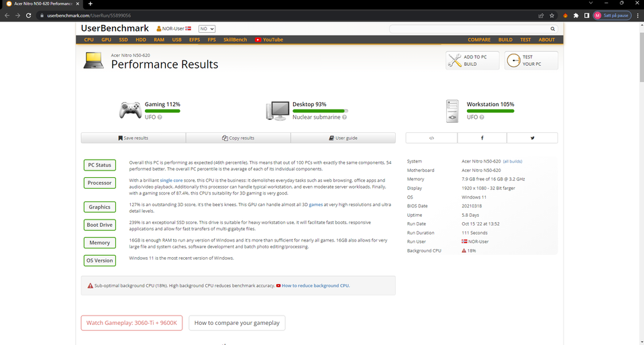Open the USB menu item
This screenshot has width=644, height=345.
pos(176,40)
